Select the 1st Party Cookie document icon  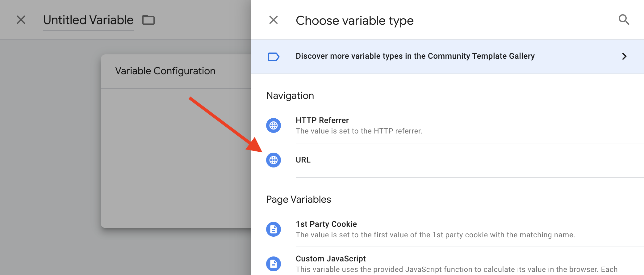pyautogui.click(x=274, y=229)
